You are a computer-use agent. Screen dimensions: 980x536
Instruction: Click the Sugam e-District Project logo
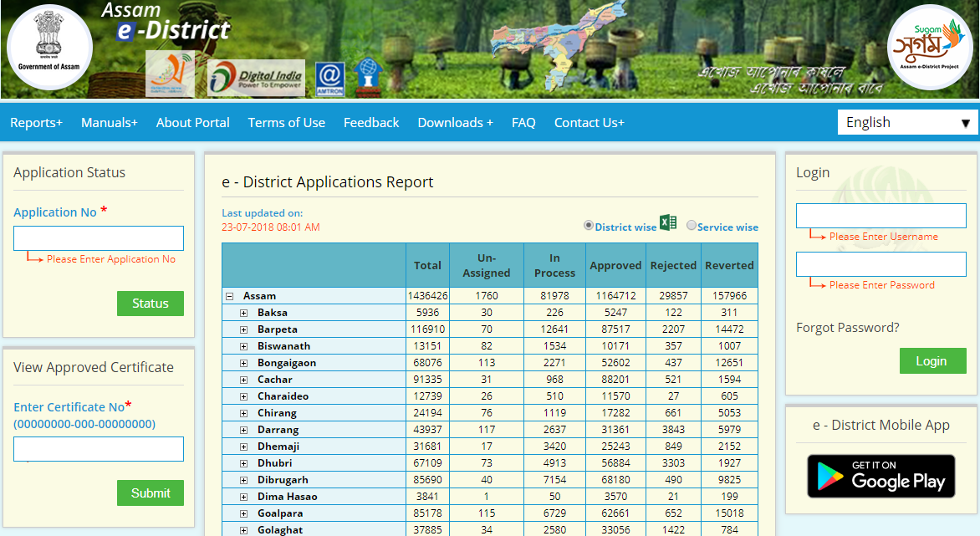point(931,48)
